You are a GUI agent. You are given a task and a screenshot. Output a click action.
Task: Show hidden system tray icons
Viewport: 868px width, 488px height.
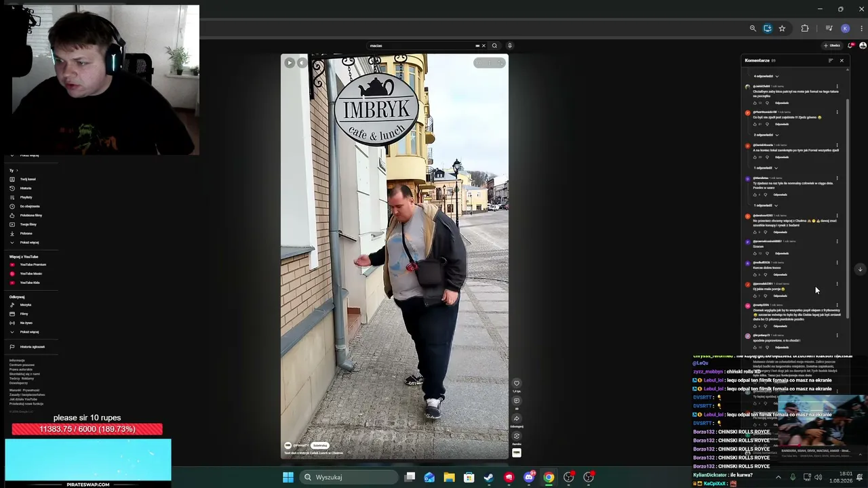[x=778, y=477]
